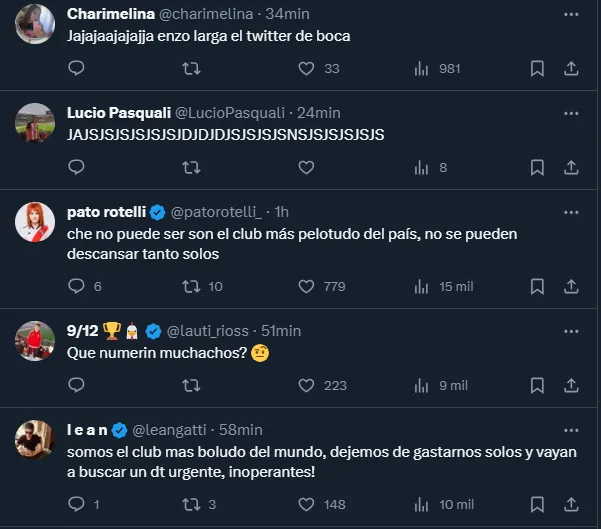Reply to the 9/12 tweet

77,385
